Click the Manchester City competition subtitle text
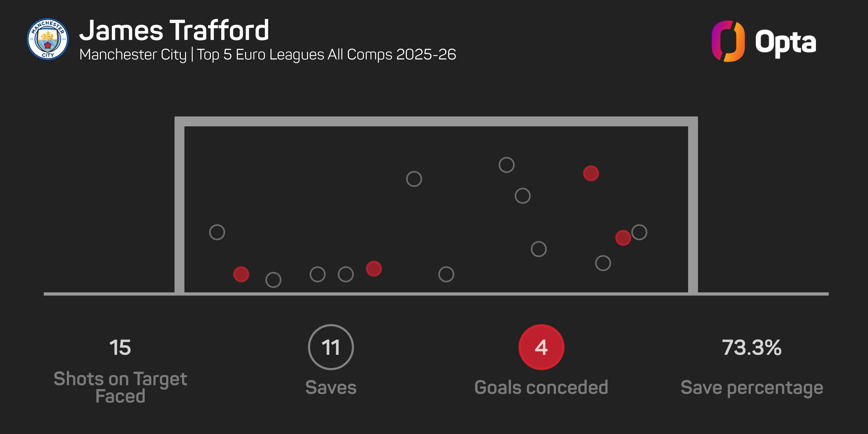Viewport: 868px width, 434px height. point(268,55)
